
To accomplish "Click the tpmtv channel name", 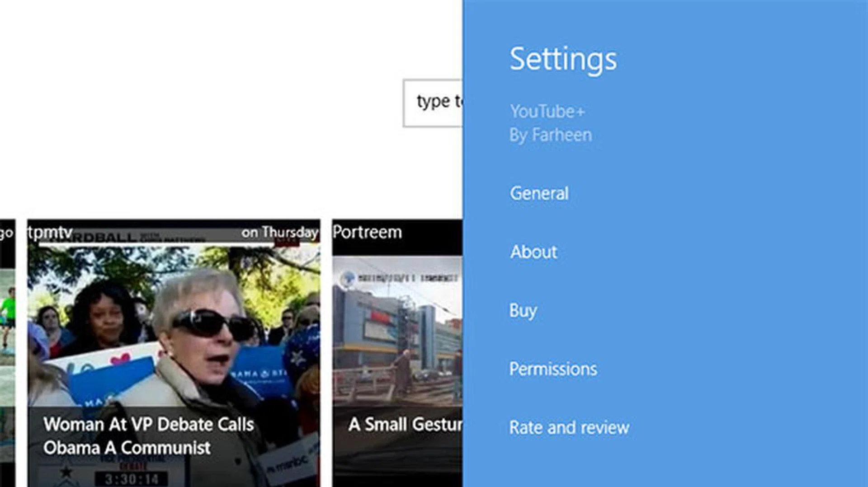I will click(x=50, y=232).
